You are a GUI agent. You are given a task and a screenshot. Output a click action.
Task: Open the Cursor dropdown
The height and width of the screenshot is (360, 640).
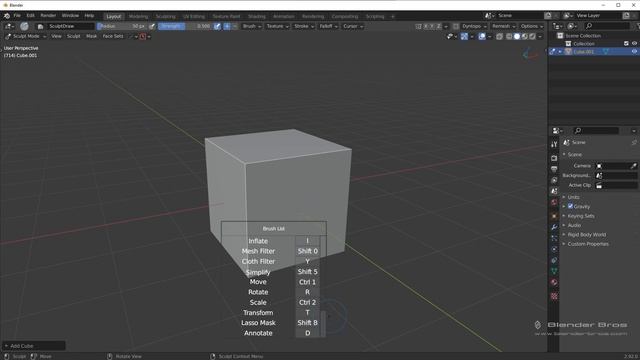point(353,26)
